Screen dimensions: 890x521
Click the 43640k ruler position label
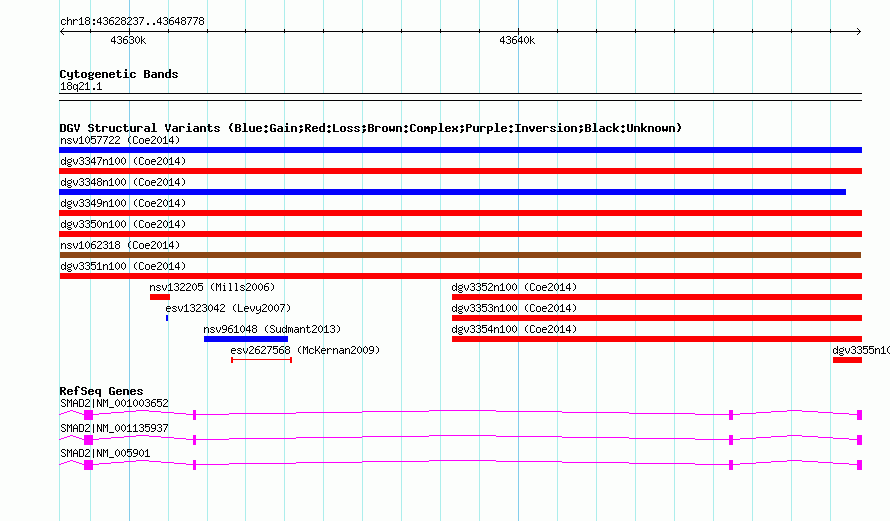(x=517, y=41)
